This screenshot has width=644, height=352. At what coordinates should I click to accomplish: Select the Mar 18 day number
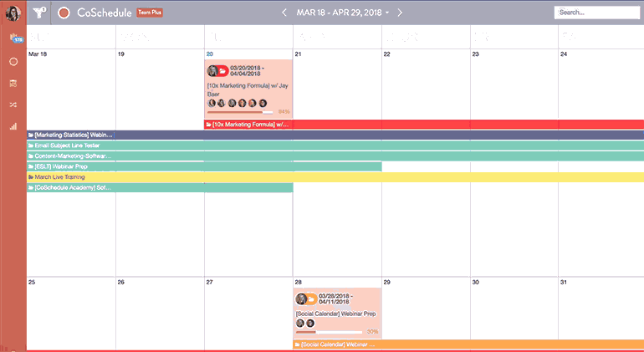pyautogui.click(x=38, y=54)
